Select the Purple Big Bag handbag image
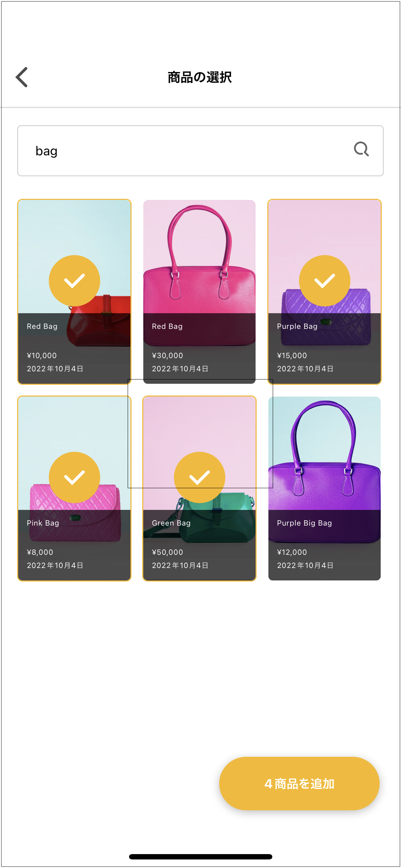The width and height of the screenshot is (401, 868). click(324, 456)
